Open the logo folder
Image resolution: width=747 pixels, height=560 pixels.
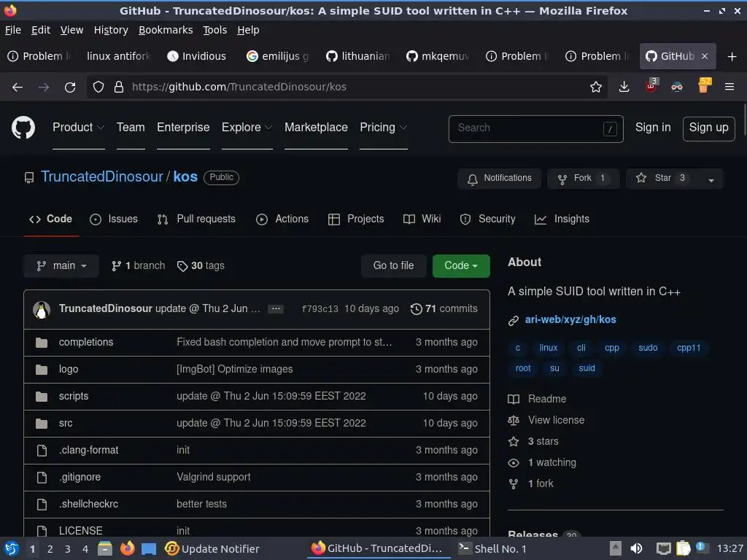pos(68,369)
